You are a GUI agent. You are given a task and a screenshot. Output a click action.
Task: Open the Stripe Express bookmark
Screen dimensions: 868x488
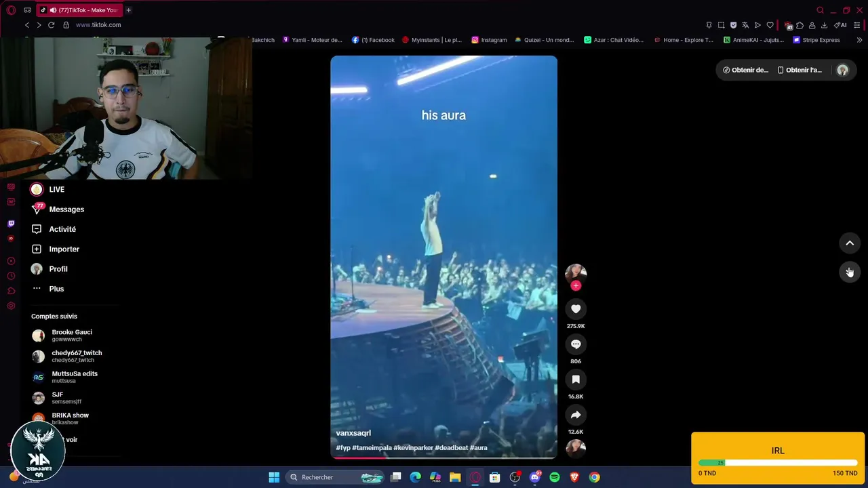coord(816,40)
